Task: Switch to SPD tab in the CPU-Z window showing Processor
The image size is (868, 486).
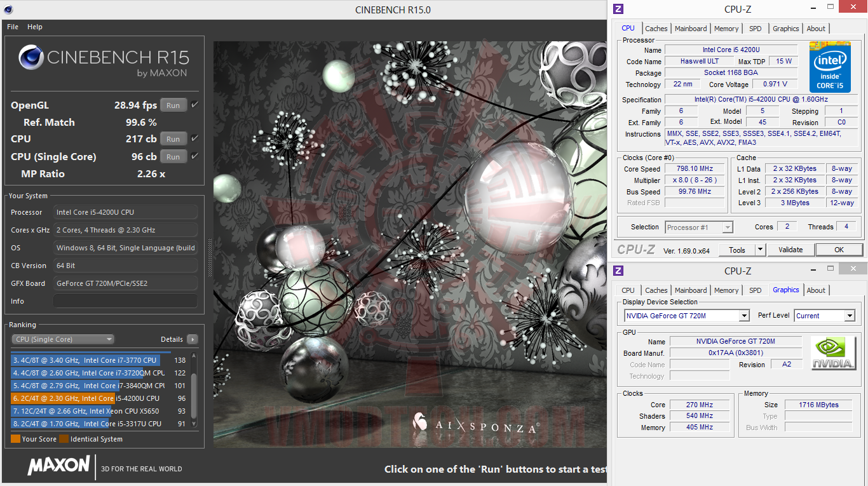Action: tap(755, 29)
